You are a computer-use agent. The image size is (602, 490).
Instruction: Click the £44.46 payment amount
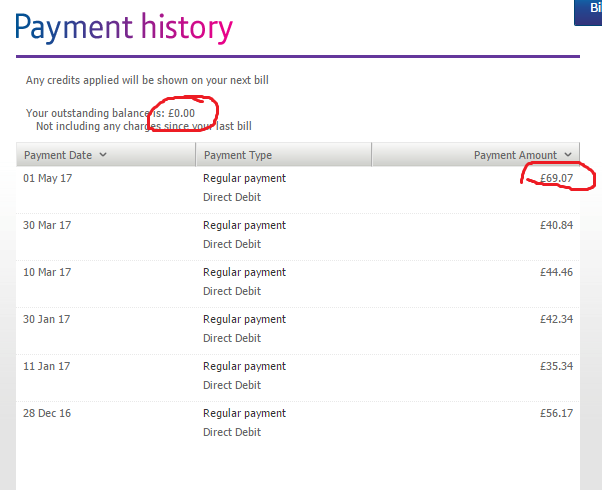(x=556, y=272)
